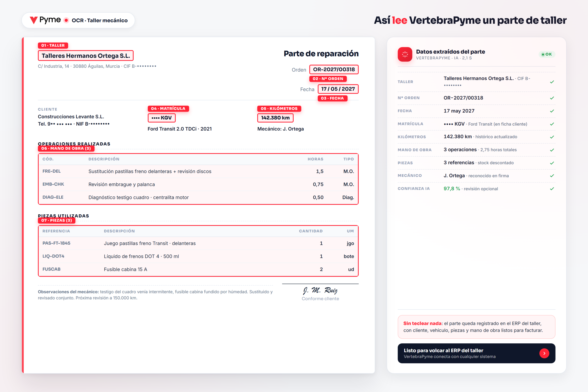Click the red extraction icon in data panel

[405, 54]
